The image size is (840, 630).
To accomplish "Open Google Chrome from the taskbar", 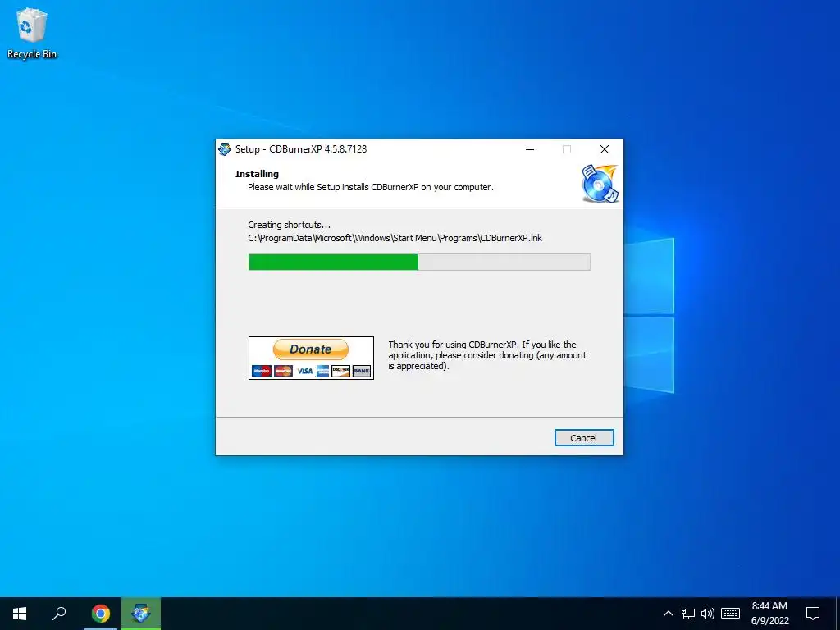I will click(x=101, y=614).
